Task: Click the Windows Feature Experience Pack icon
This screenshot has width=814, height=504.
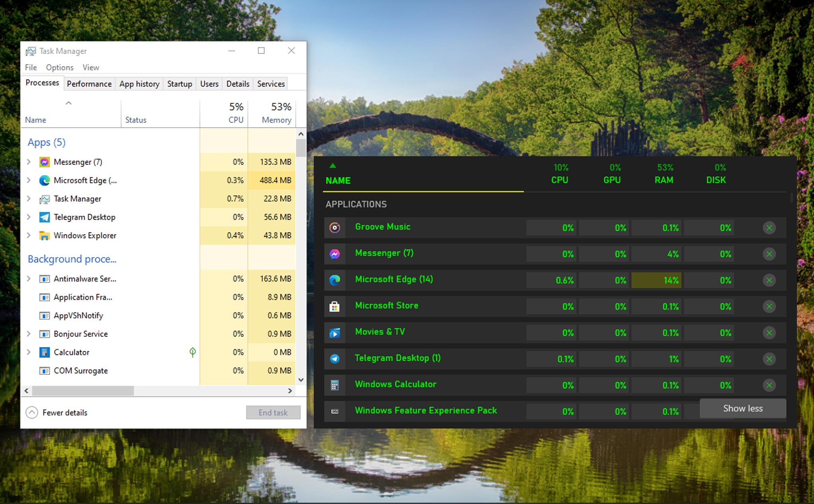Action: point(335,411)
